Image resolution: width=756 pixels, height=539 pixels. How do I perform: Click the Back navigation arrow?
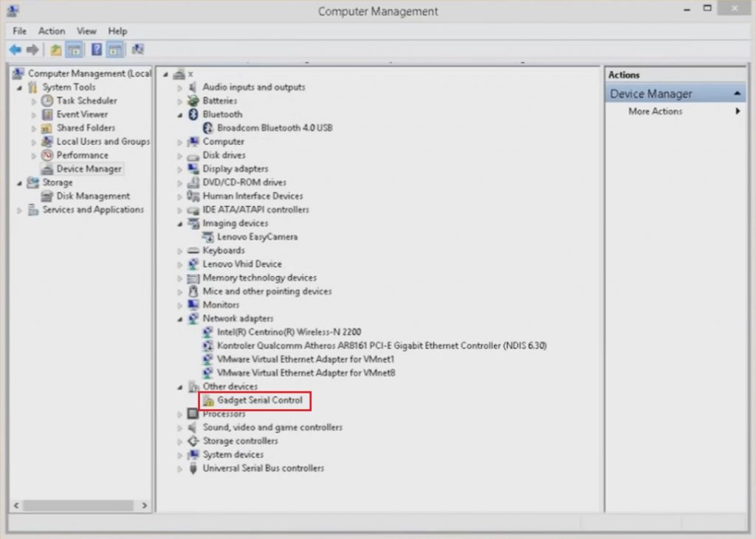coord(15,49)
